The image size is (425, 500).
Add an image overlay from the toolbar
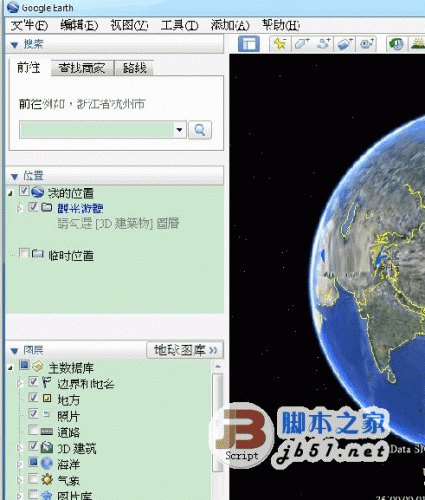[345, 44]
